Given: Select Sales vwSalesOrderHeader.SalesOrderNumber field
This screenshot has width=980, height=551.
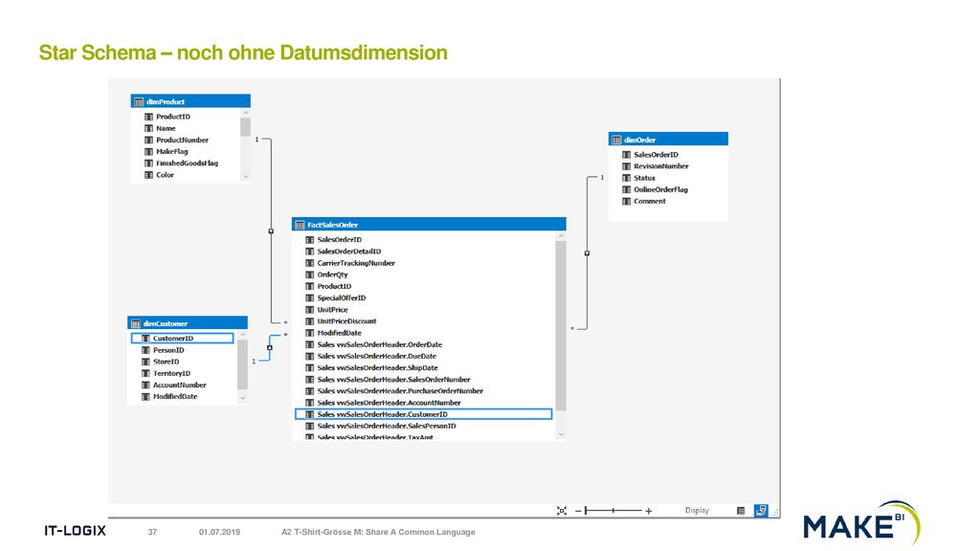Looking at the screenshot, I should click(x=393, y=379).
